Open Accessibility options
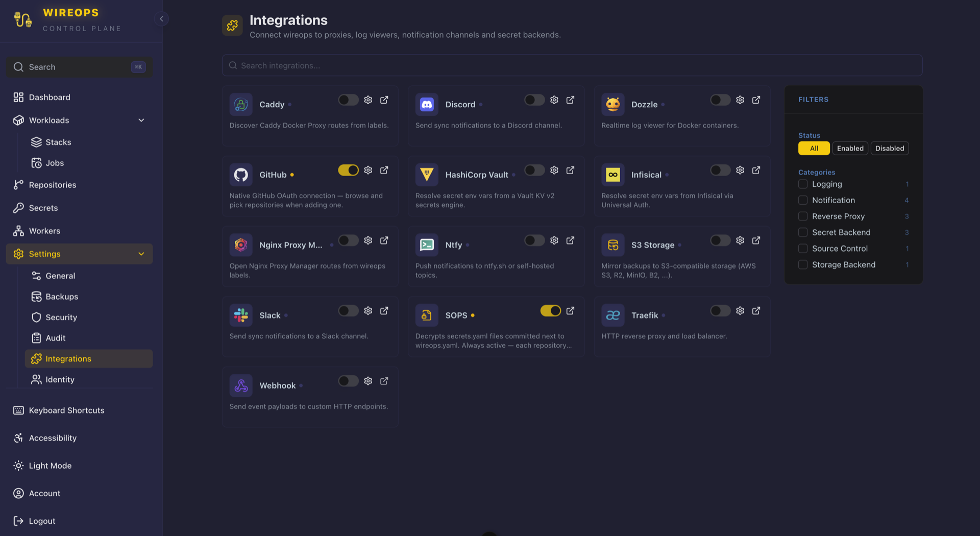The width and height of the screenshot is (980, 536). click(79, 438)
